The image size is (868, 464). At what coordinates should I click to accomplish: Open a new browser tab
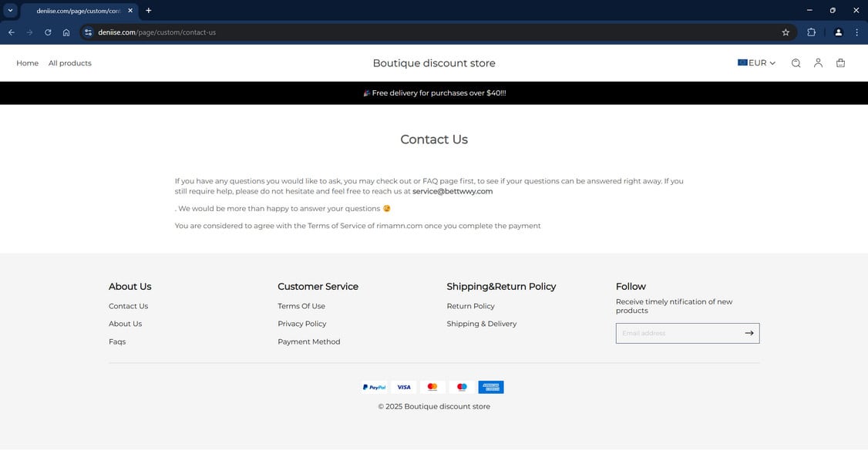149,11
